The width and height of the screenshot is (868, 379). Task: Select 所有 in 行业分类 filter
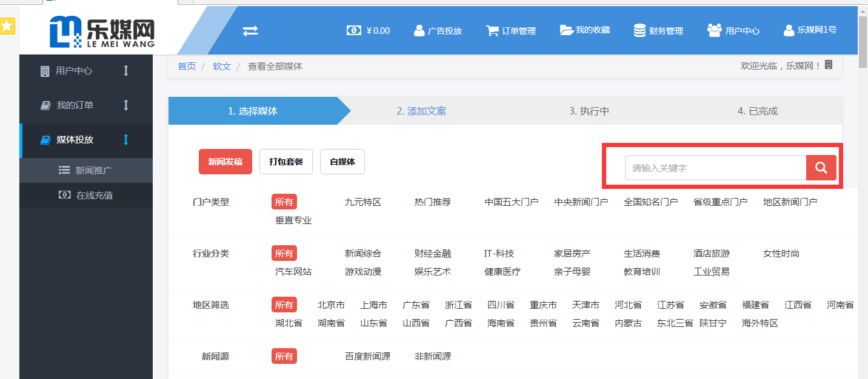coord(284,254)
